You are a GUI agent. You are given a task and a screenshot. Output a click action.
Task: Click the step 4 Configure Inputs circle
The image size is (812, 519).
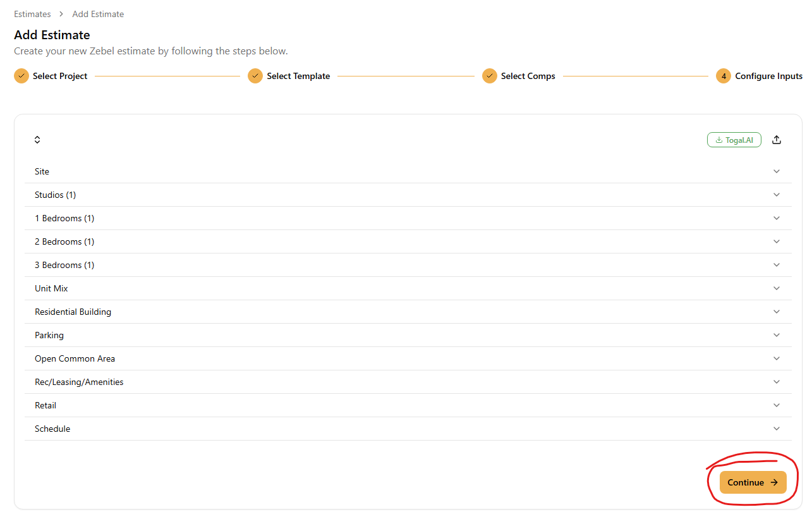724,76
